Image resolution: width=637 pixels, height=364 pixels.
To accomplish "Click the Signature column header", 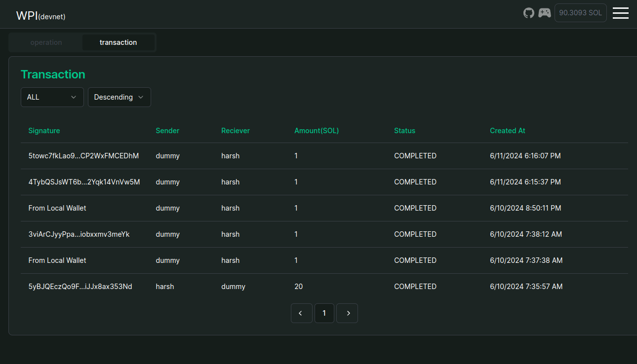I will point(44,131).
